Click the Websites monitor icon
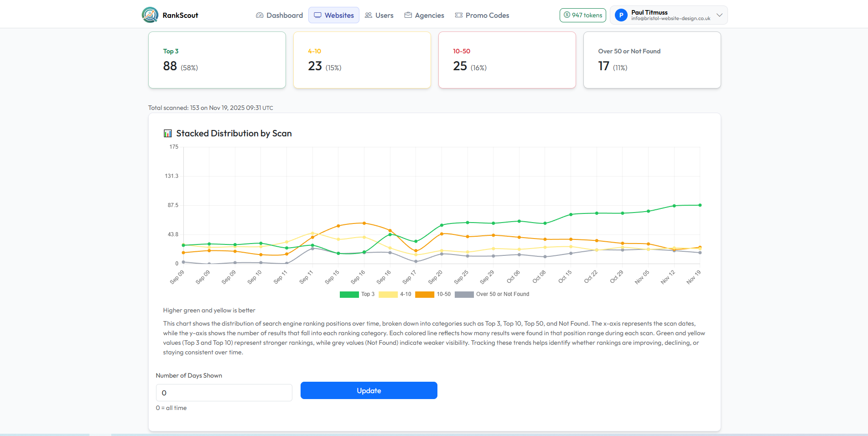Screen dimensions: 868x436 (x=317, y=15)
